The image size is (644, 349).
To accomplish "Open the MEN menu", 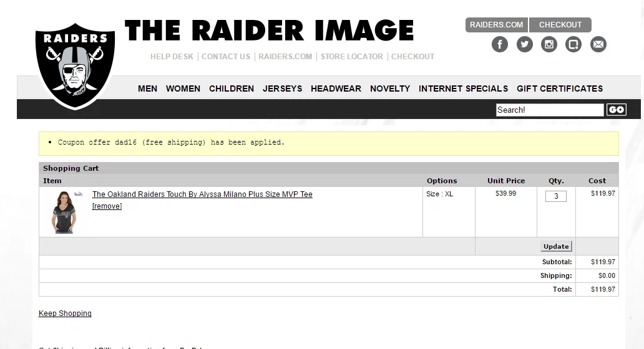I will click(147, 88).
